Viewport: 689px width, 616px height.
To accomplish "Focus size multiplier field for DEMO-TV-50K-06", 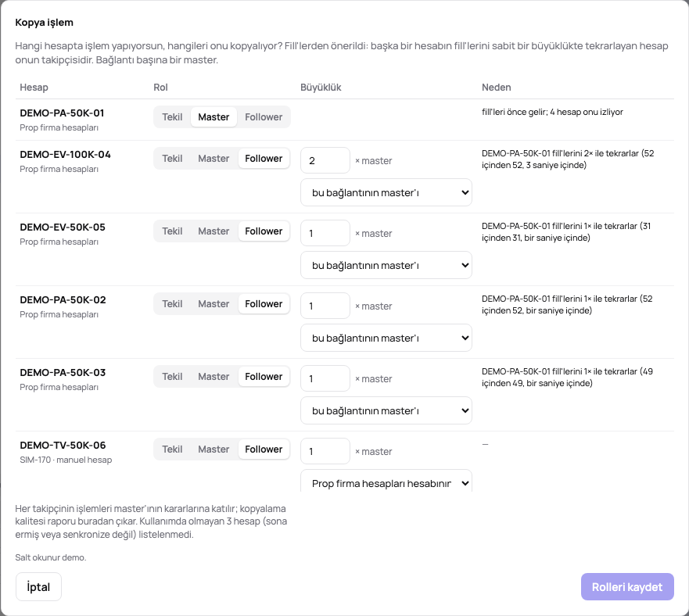I will (x=325, y=451).
